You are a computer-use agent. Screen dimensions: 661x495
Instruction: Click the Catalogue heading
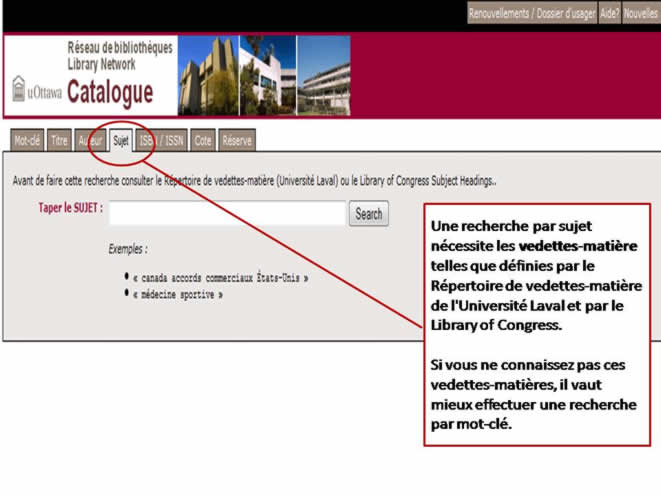110,92
